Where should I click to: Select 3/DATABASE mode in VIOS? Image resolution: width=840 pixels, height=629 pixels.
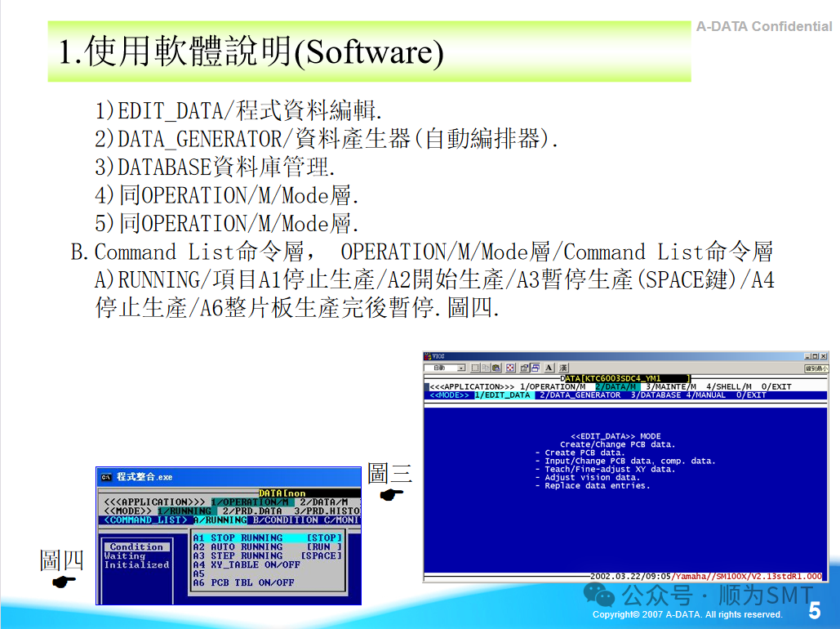pyautogui.click(x=656, y=395)
